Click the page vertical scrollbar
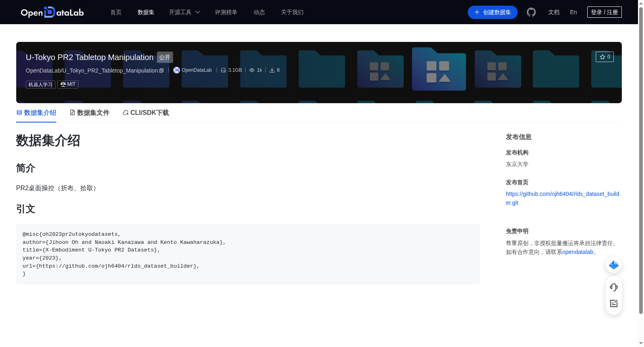This screenshot has width=644, height=347. coord(641,160)
